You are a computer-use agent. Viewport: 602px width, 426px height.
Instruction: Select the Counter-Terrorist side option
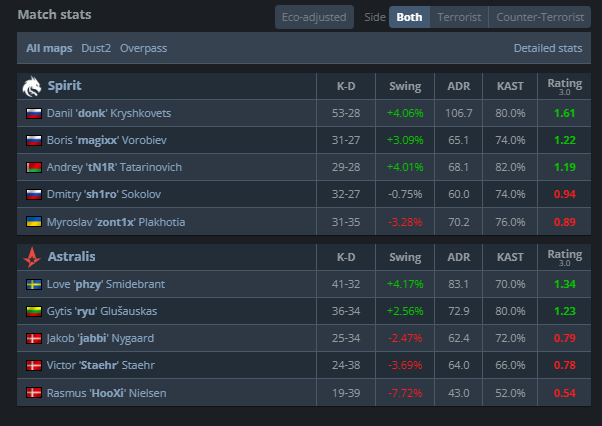coord(540,17)
